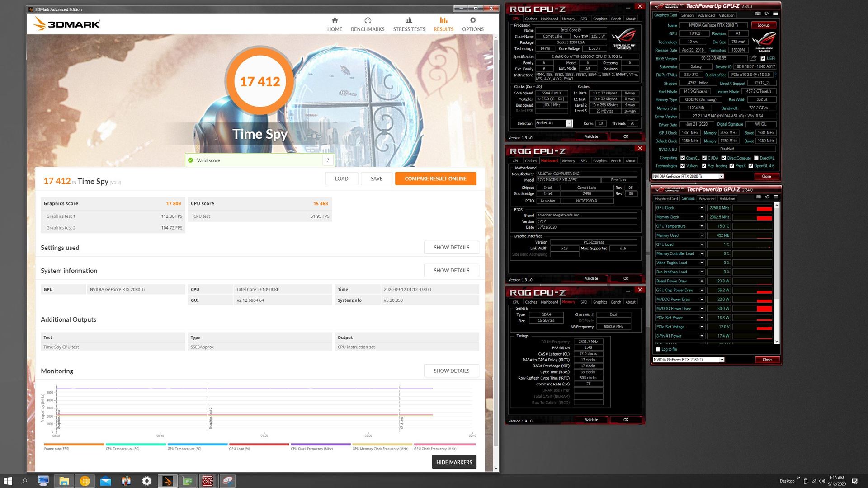868x488 pixels.
Task: Open GPU Clock sensor dropdown arrow
Action: pos(702,208)
